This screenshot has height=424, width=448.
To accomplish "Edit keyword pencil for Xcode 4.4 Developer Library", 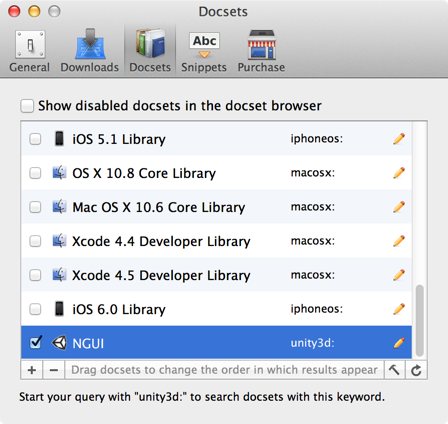I will 399,241.
